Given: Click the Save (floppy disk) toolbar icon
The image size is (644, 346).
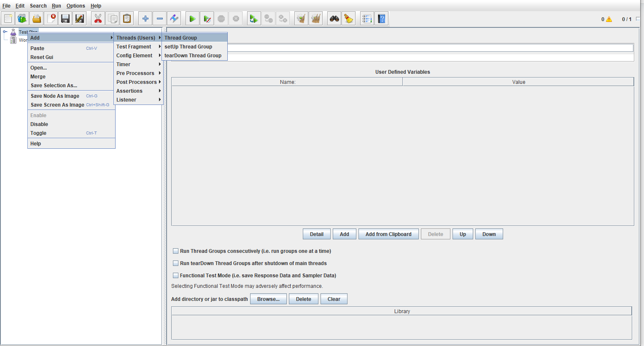Looking at the screenshot, I should coord(65,19).
